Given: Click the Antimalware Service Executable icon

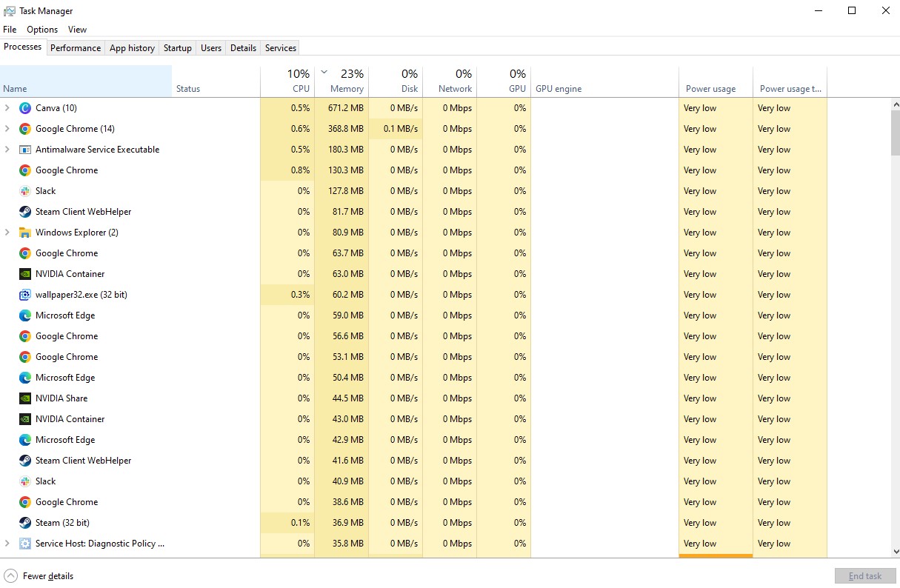Looking at the screenshot, I should (x=26, y=150).
